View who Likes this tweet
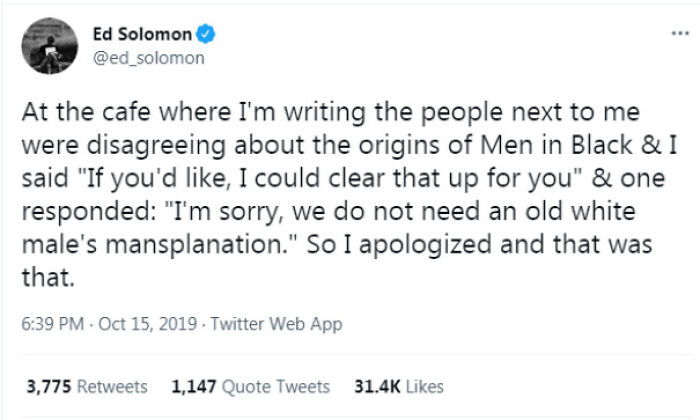Image resolution: width=700 pixels, height=420 pixels. (423, 386)
